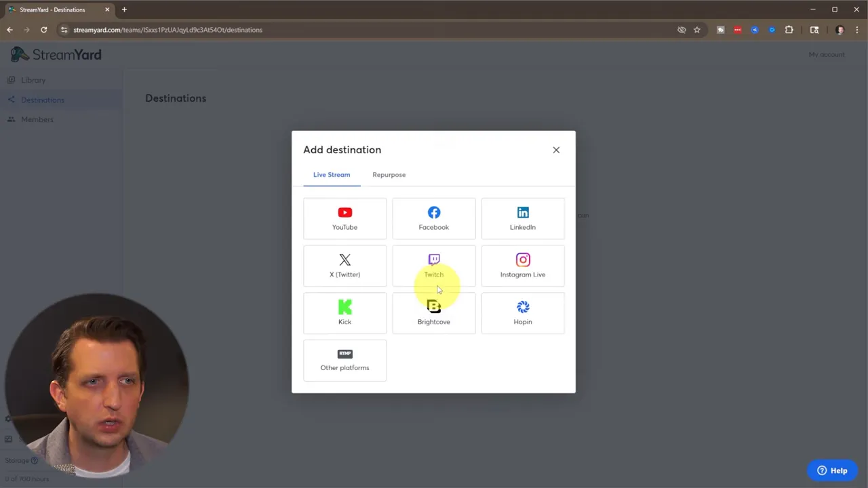This screenshot has height=488, width=868.
Task: Open the Storage help question mark
Action: pyautogui.click(x=35, y=460)
